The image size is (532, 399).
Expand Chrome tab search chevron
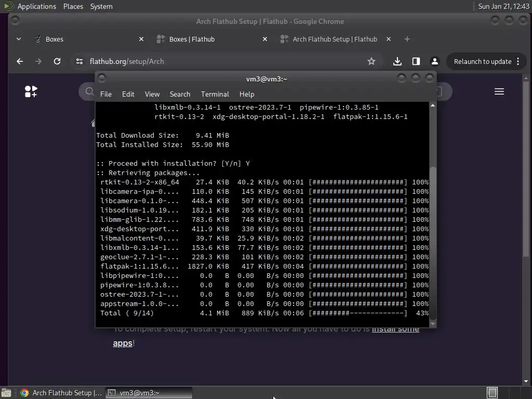[x=19, y=39]
